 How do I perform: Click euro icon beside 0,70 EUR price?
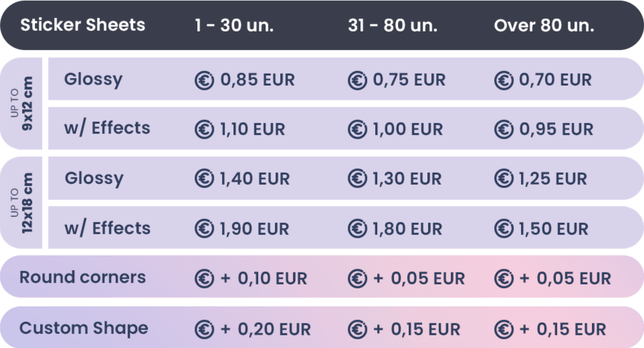point(504,80)
